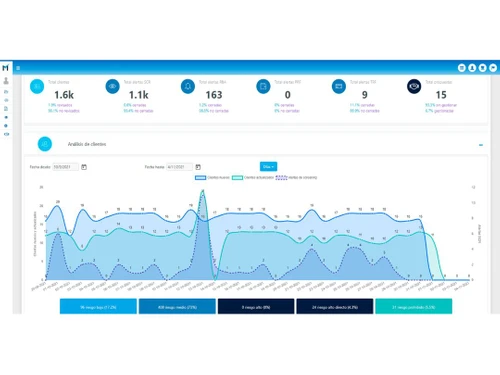Click the flag icon in header
Viewport: 500px width, 375px height.
[493, 68]
